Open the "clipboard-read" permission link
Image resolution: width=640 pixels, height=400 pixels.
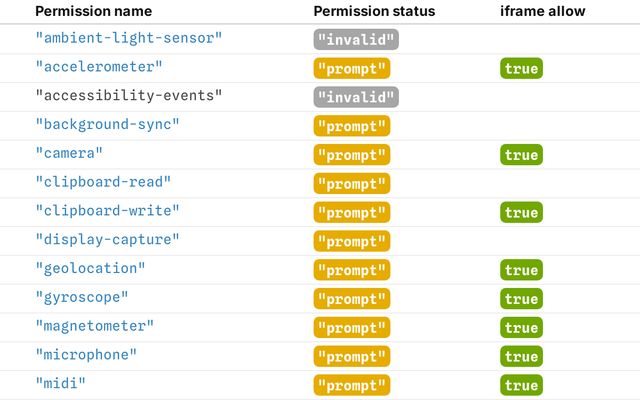(x=103, y=182)
